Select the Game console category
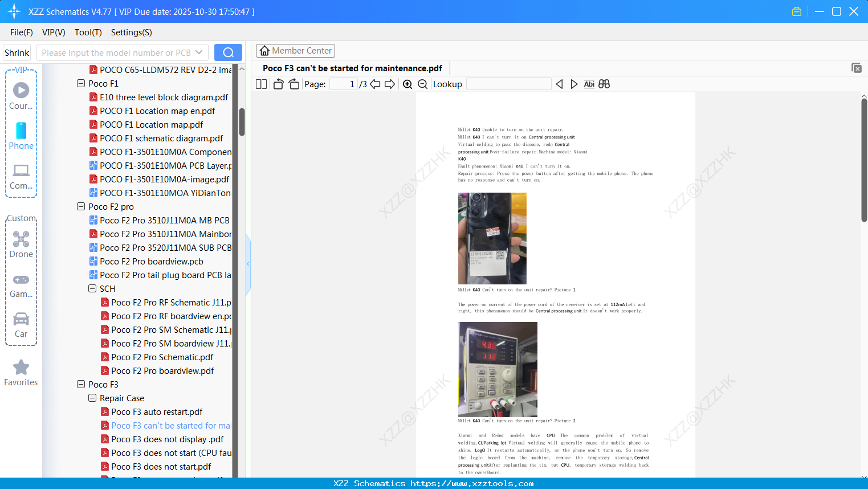Image resolution: width=868 pixels, height=489 pixels. pos(21,286)
